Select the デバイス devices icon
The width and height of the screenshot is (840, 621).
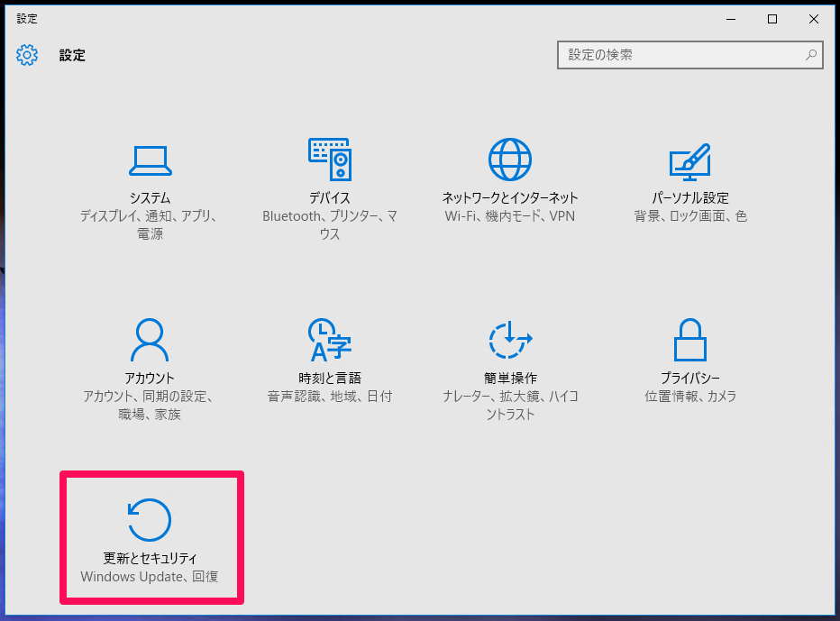click(330, 159)
